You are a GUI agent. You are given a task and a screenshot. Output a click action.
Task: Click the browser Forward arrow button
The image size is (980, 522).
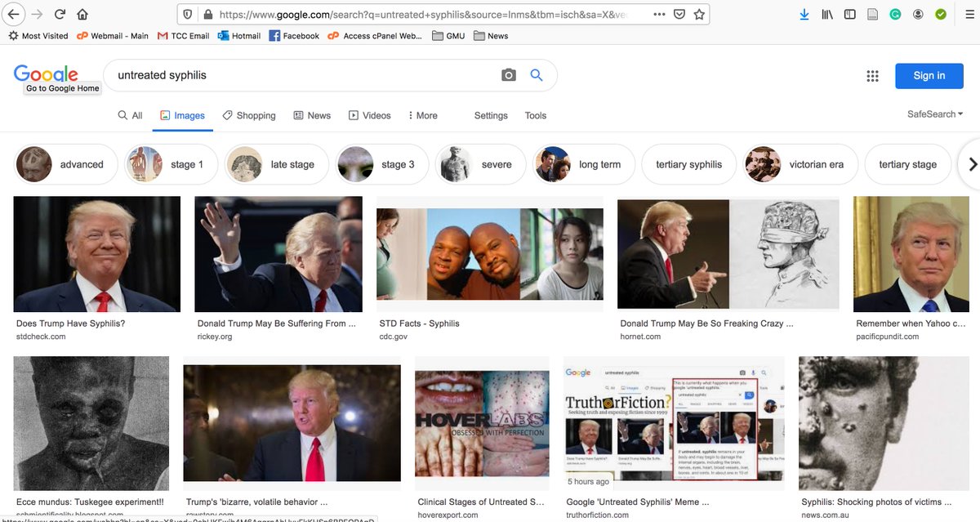pos(37,14)
